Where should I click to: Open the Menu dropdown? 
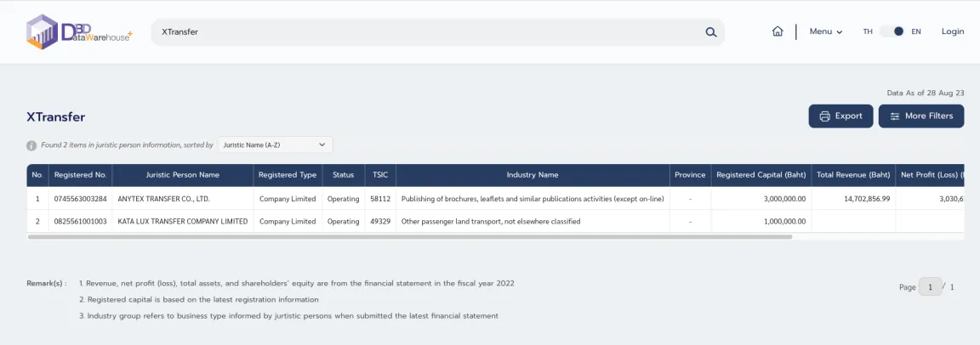[x=825, y=31]
